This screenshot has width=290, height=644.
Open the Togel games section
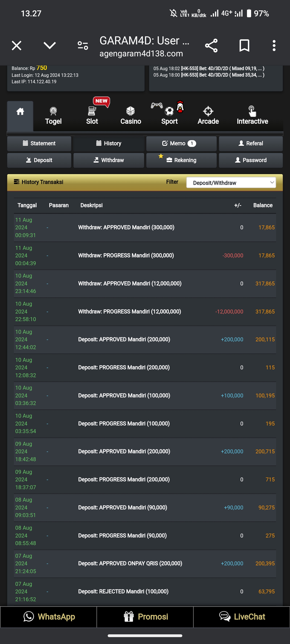point(53,116)
